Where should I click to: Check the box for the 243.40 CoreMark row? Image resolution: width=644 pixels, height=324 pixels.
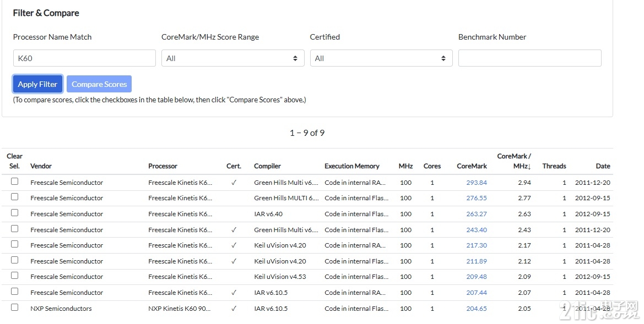15,229
